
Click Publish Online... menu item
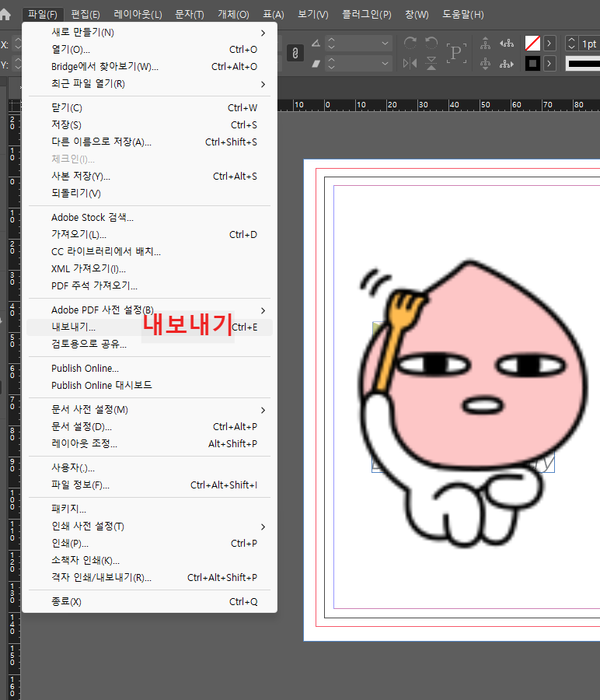pyautogui.click(x=149, y=369)
